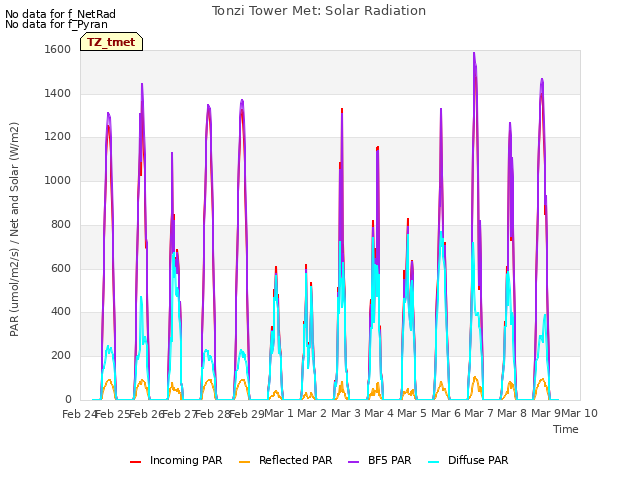Click the Mar 1 x-axis tick label
The image size is (640, 480).
tap(279, 413)
